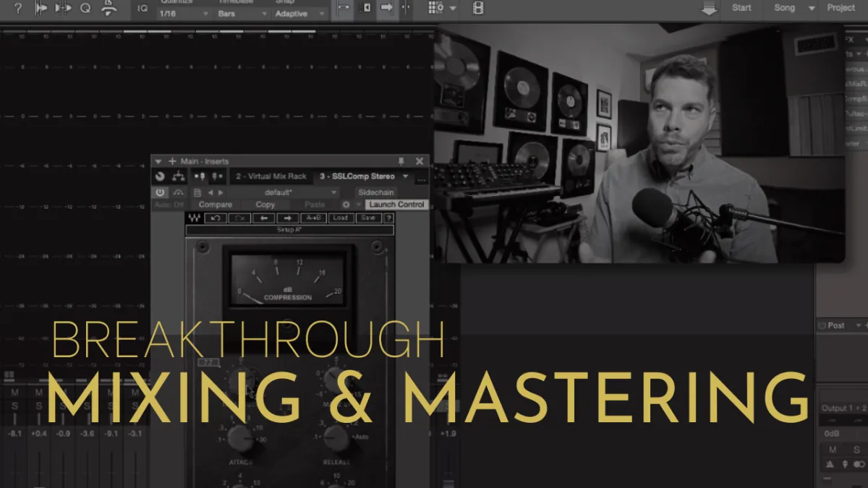868x488 pixels.
Task: Click the grid options icon in the top toolbar
Action: (x=435, y=9)
